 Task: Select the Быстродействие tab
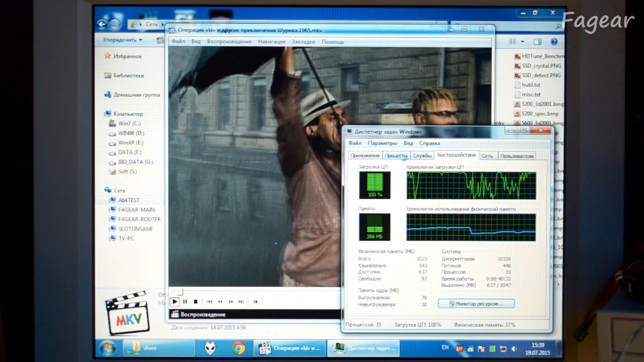[456, 155]
